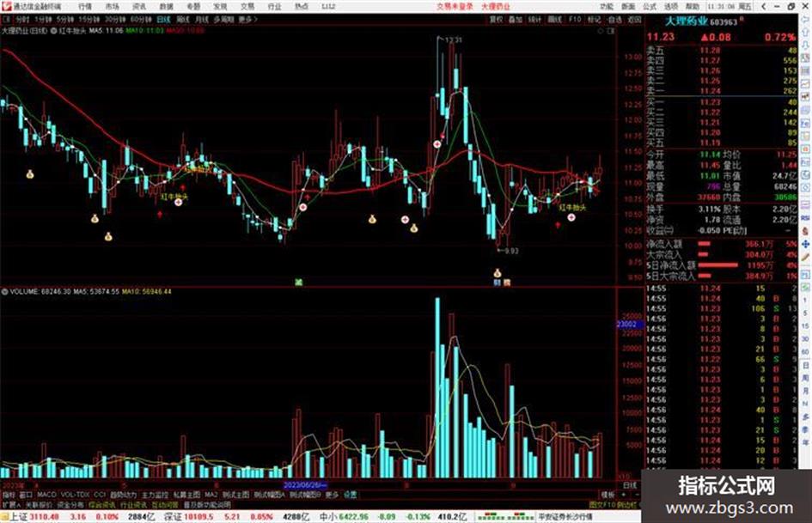Image resolution: width=812 pixels, height=523 pixels.
Task: Open the 综合资讯 tab
Action: [102, 504]
